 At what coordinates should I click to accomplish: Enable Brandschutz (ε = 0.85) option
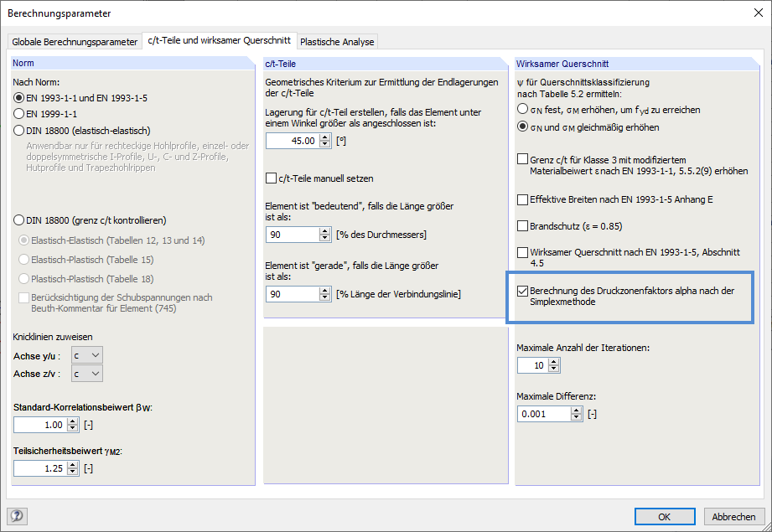click(x=520, y=225)
